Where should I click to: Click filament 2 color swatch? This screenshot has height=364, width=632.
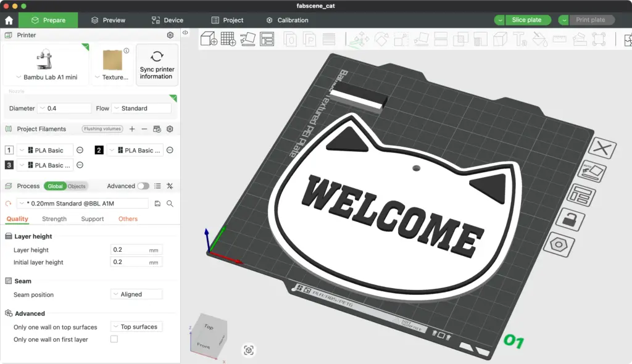(x=99, y=151)
